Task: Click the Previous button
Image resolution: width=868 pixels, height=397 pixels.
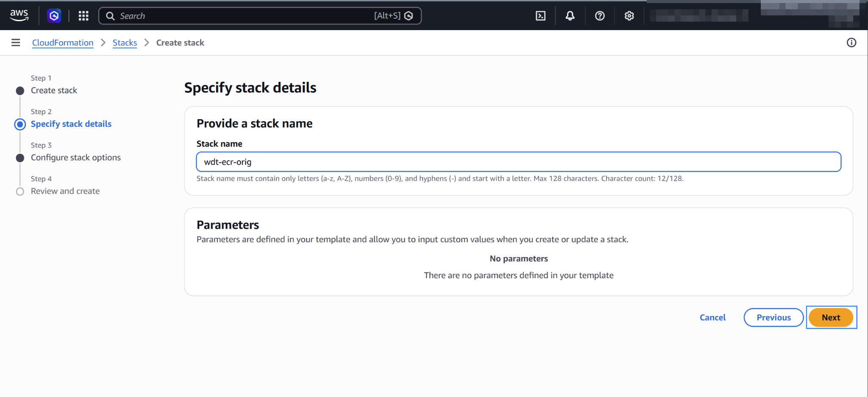Action: (773, 317)
